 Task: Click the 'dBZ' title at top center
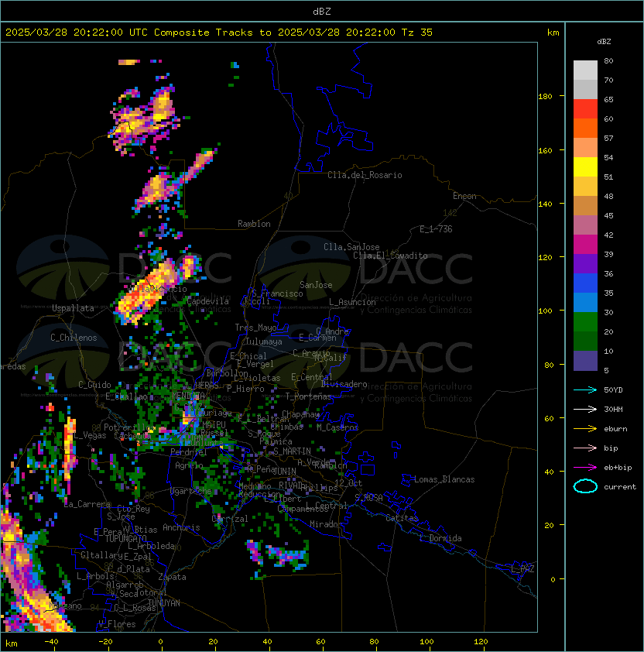(322, 11)
